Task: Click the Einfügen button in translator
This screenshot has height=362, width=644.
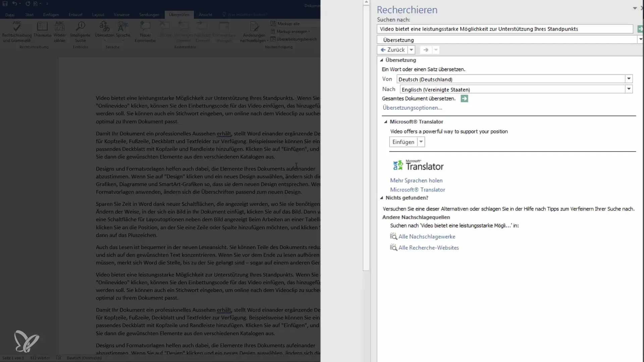Action: tap(403, 142)
